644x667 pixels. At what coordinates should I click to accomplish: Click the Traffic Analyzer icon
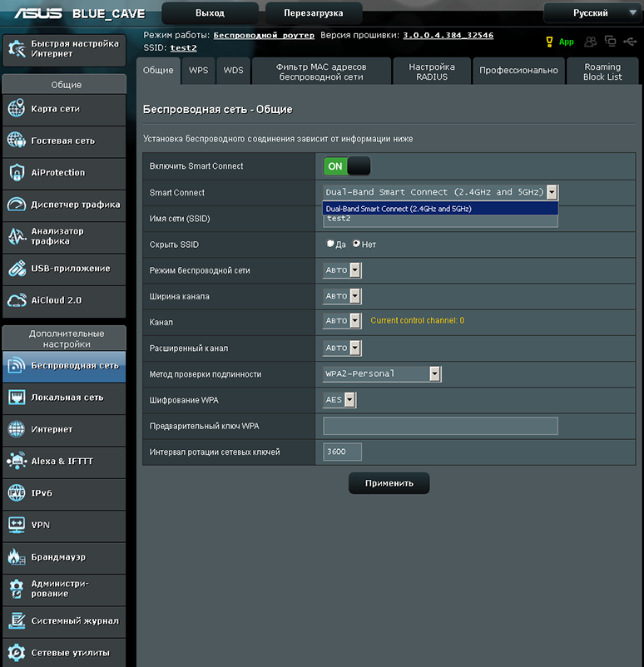(x=17, y=236)
